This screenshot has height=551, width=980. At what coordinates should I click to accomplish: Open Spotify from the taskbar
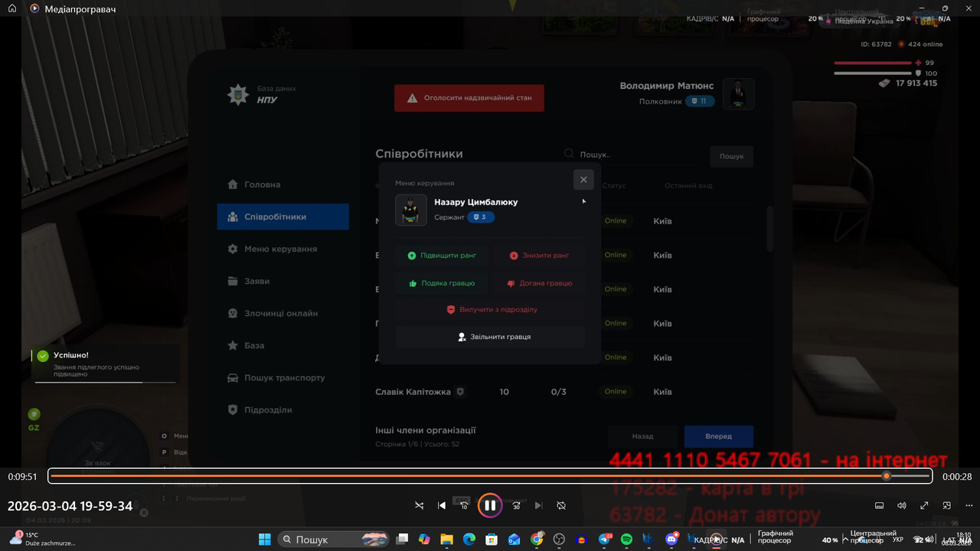[x=627, y=540]
